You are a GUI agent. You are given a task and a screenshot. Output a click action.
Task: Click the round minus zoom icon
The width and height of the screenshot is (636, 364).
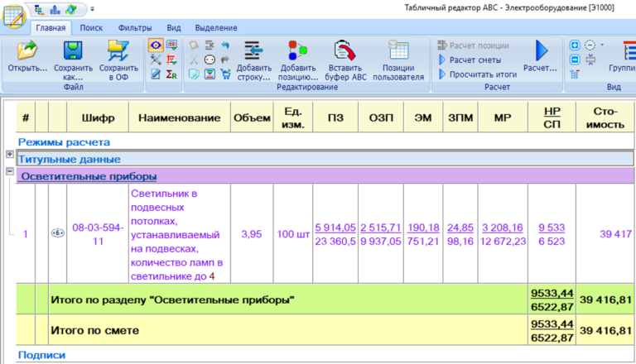coord(590,45)
